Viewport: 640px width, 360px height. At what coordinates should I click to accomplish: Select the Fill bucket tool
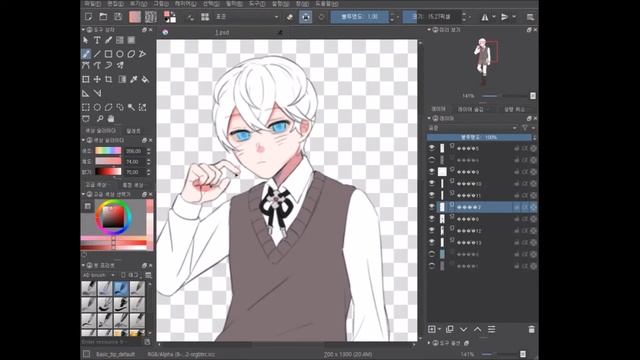[145, 79]
